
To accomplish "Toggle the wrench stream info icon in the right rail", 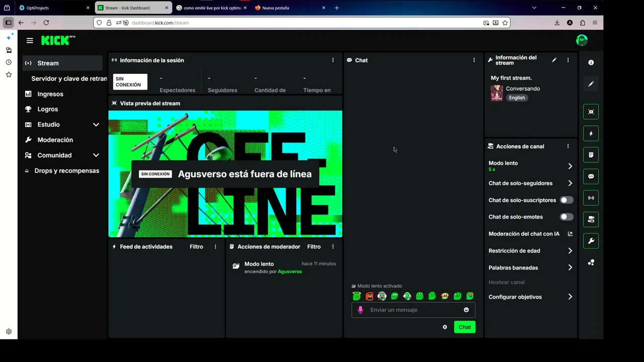I will click(591, 241).
